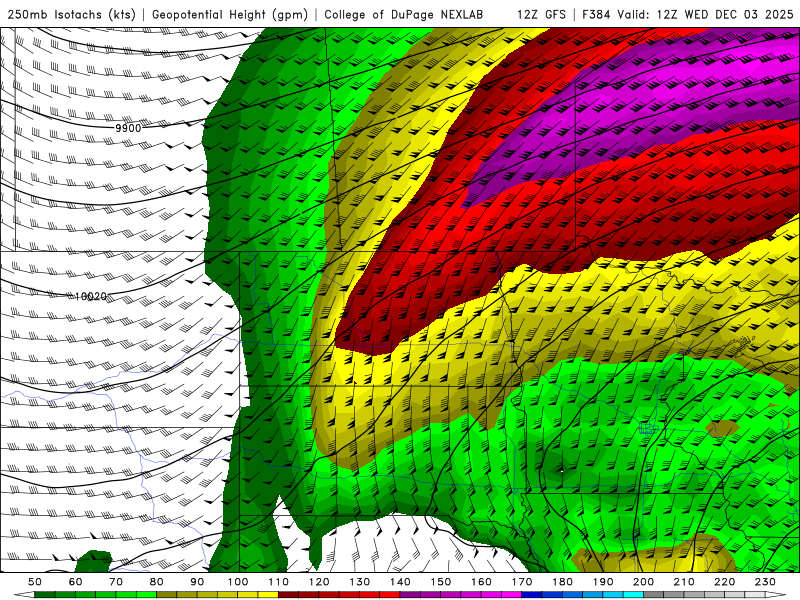Click the 200 value on the color scale
The image size is (800, 600).
[643, 582]
